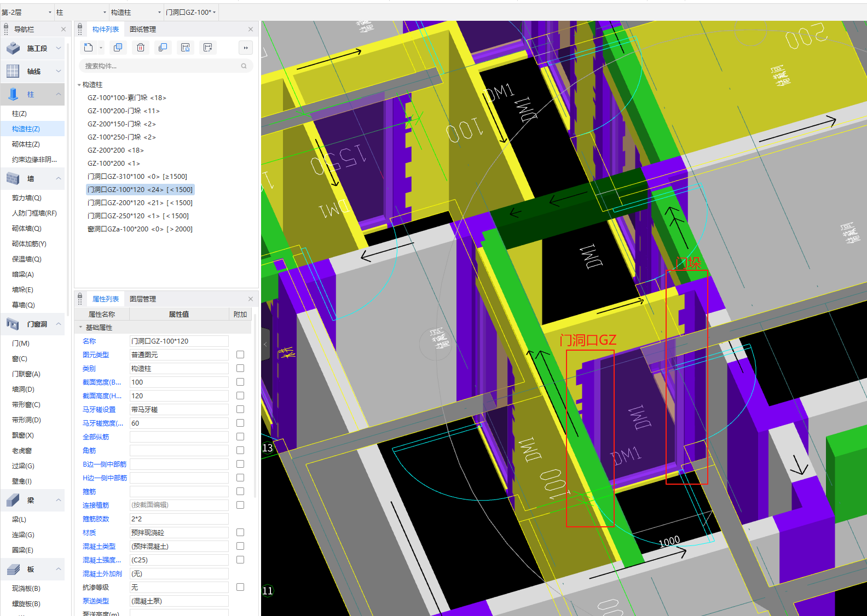This screenshot has width=867, height=616.
Task: Switch to the 构件列表 tab
Action: [x=106, y=29]
